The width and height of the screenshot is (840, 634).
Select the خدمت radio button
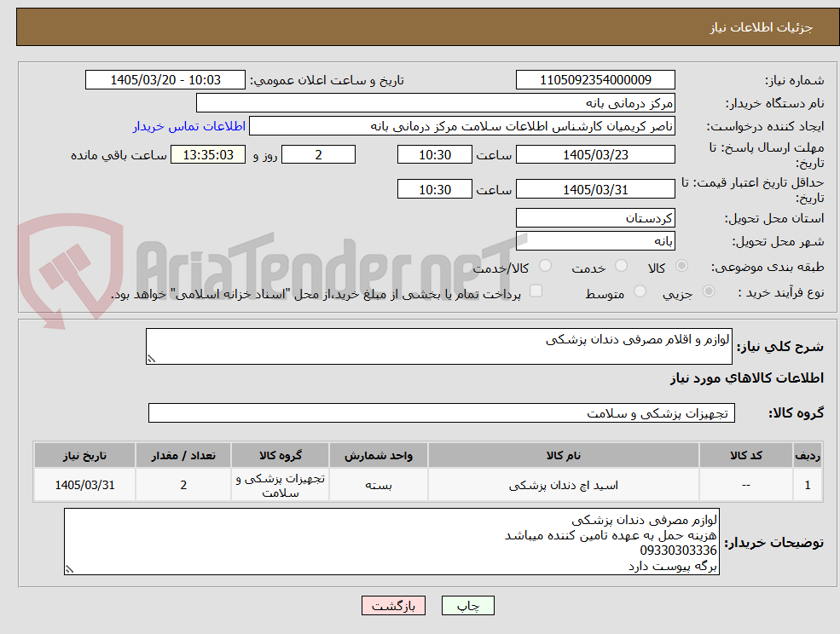(622, 266)
